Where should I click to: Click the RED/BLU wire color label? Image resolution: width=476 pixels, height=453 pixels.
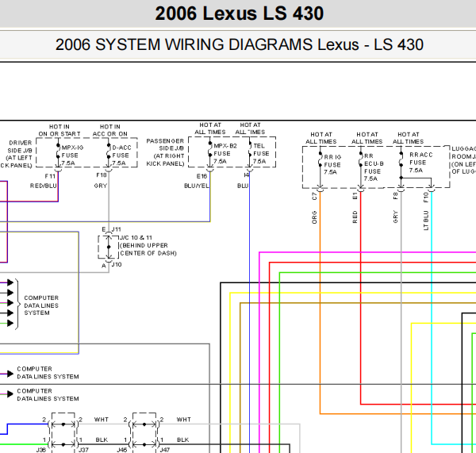[x=43, y=186]
